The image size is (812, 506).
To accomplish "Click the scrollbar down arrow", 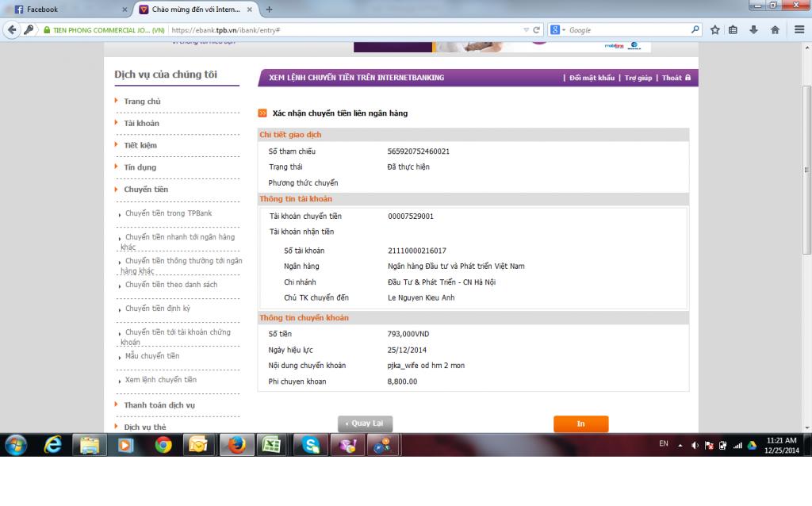I will coord(806,428).
